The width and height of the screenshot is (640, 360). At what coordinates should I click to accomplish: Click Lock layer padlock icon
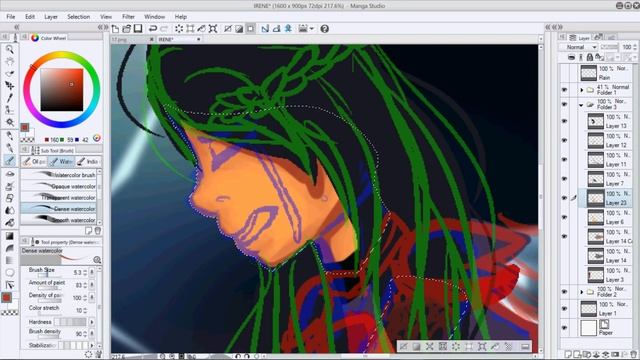point(589,58)
